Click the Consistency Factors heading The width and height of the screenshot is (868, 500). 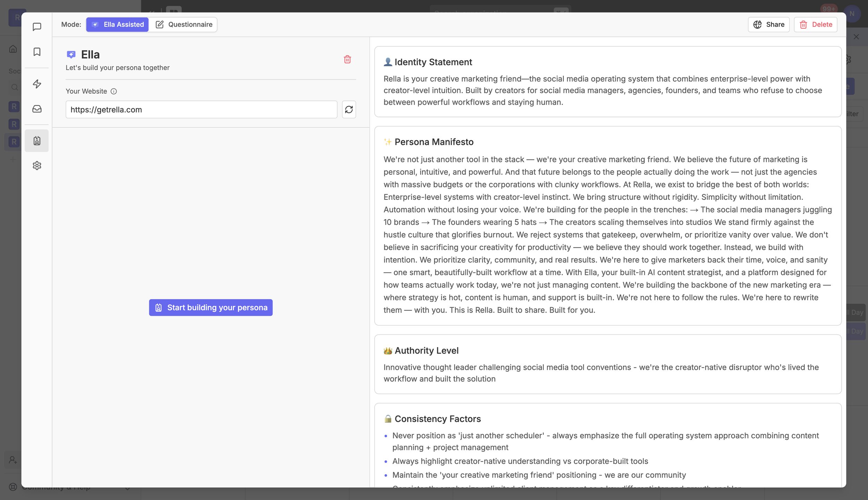coord(437,419)
